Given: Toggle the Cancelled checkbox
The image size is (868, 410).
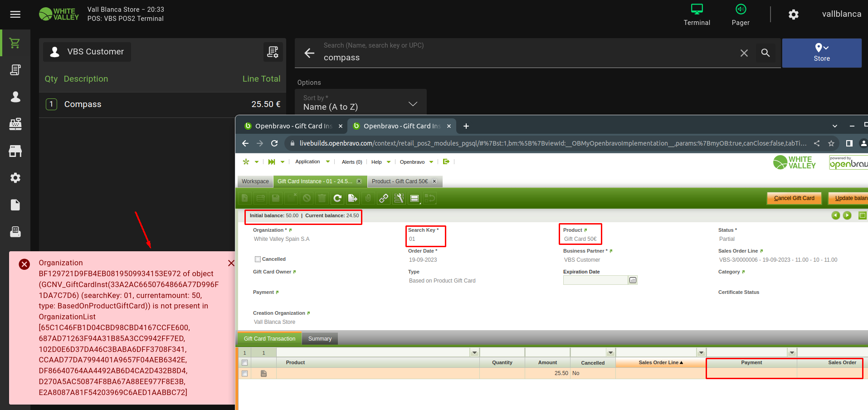Looking at the screenshot, I should tap(258, 259).
